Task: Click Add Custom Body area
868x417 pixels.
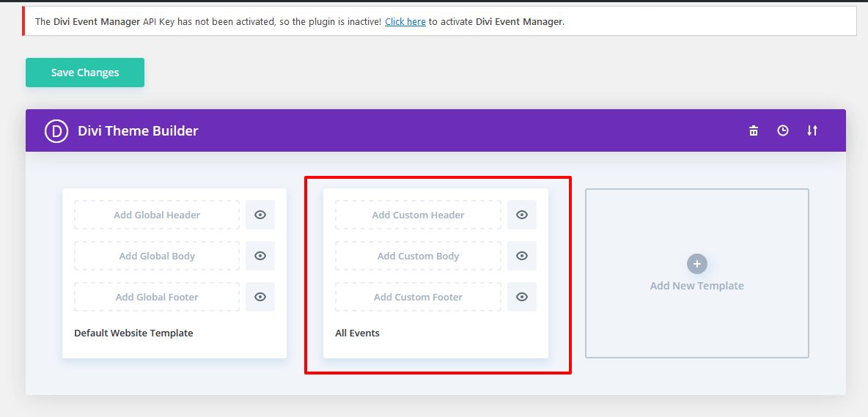Action: [x=418, y=256]
